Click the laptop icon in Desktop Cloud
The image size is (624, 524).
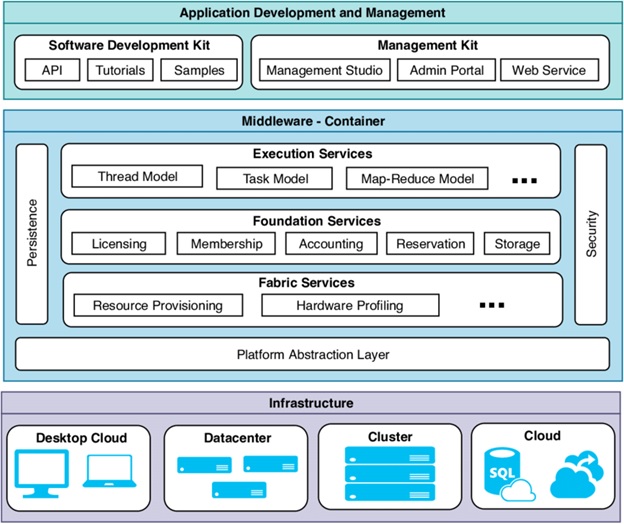pyautogui.click(x=110, y=474)
